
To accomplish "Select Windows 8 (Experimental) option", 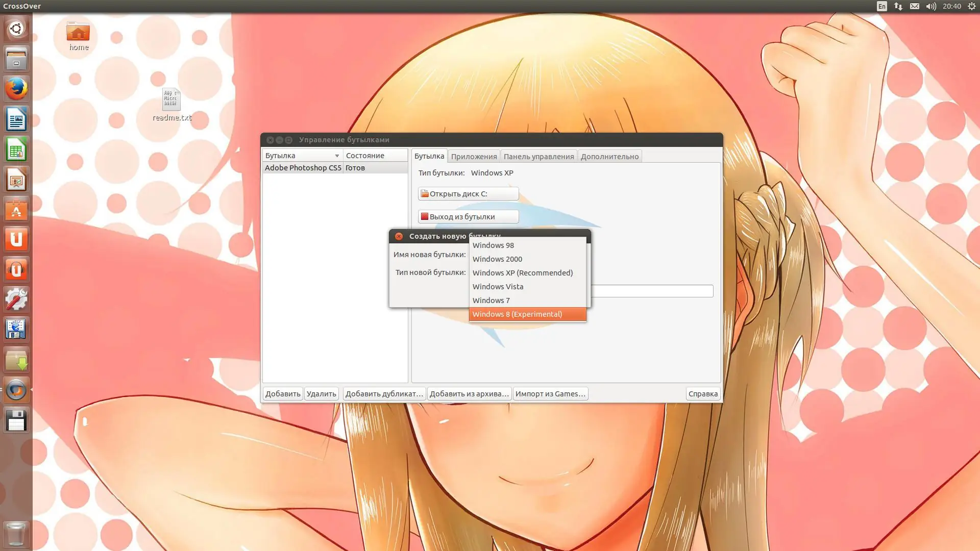I will 527,314.
